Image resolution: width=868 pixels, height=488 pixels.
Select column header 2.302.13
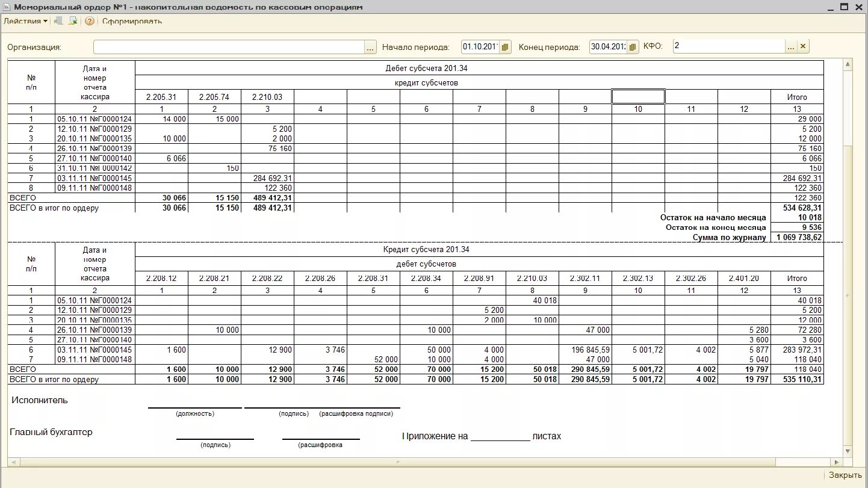pos(638,278)
